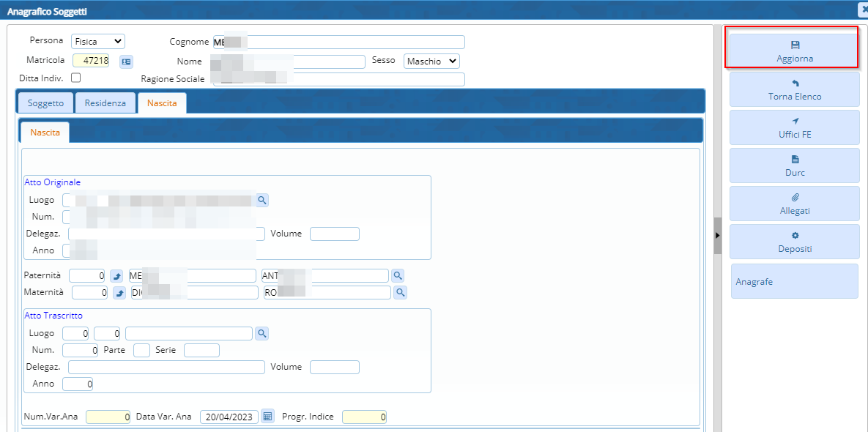Click the Depositi button
The image size is (868, 432).
pyautogui.click(x=795, y=242)
